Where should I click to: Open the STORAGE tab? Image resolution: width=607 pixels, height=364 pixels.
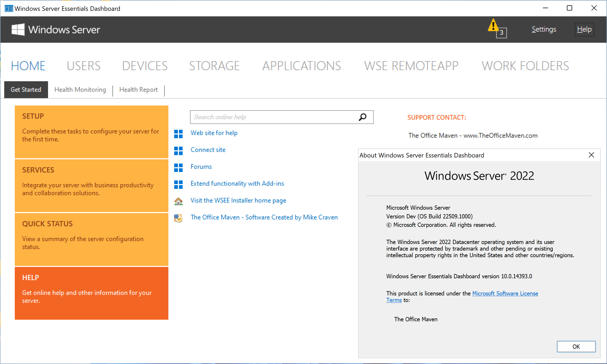click(215, 66)
